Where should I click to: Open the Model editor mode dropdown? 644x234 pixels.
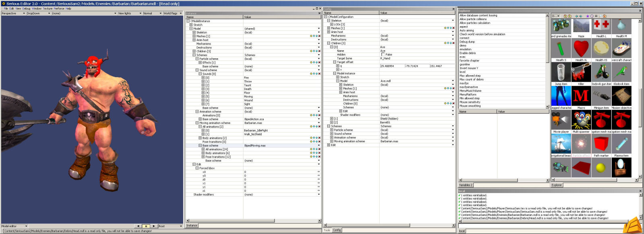(14, 226)
